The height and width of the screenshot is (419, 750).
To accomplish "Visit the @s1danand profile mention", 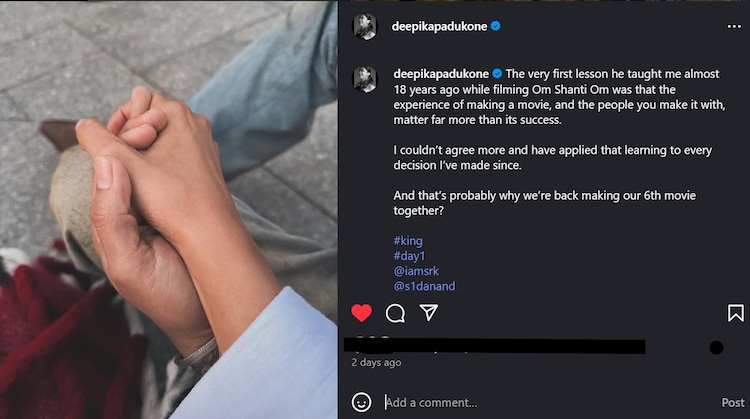I will [x=425, y=286].
